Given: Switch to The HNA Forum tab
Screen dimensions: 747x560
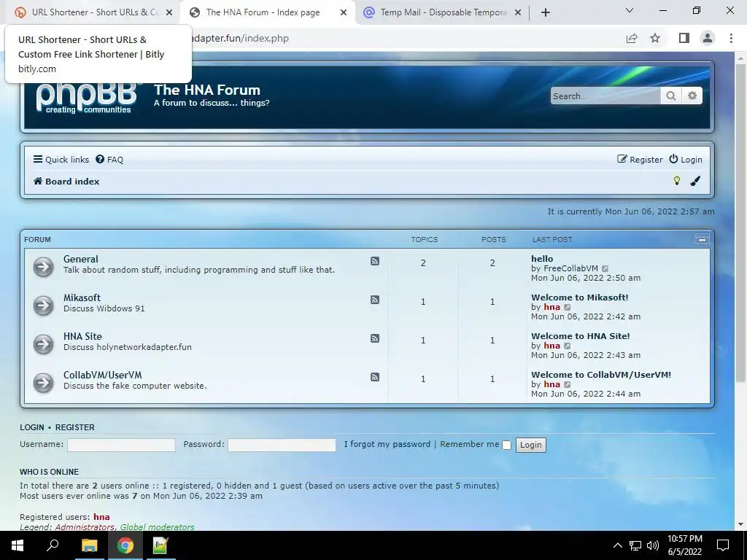Looking at the screenshot, I should tap(268, 12).
